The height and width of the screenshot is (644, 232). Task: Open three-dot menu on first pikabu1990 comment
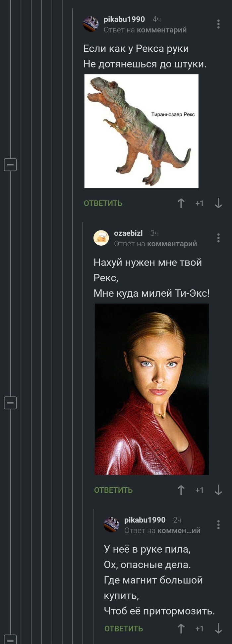click(218, 24)
